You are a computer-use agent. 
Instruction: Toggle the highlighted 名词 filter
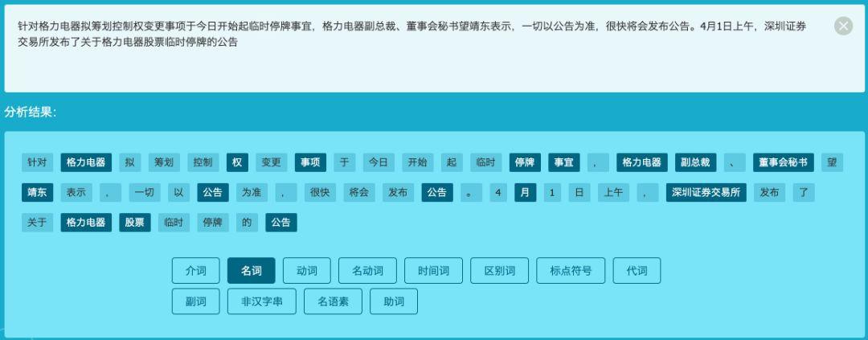[x=252, y=271]
